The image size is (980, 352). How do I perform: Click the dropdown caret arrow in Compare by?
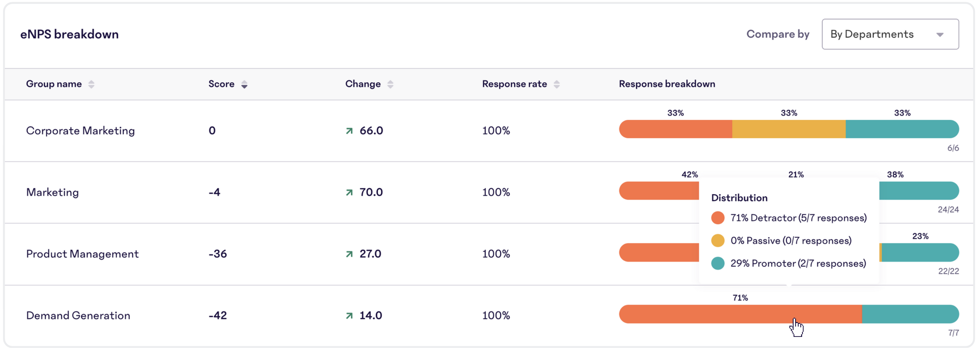(x=940, y=35)
